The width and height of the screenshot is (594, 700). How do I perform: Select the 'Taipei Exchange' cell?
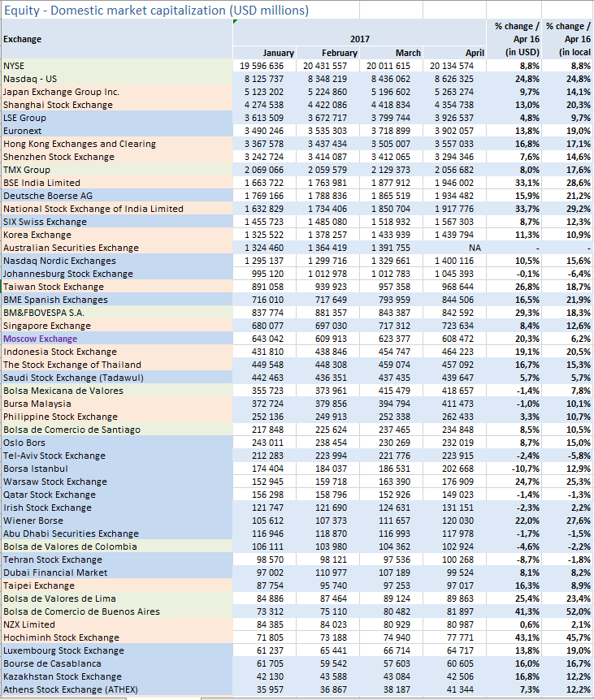coord(117,585)
